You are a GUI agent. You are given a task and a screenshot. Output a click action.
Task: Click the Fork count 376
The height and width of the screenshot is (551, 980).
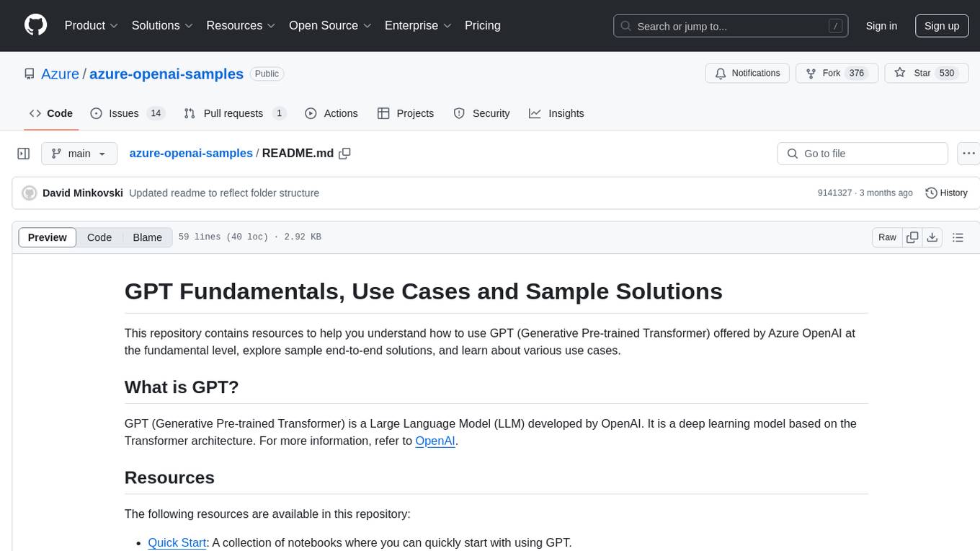click(x=857, y=74)
